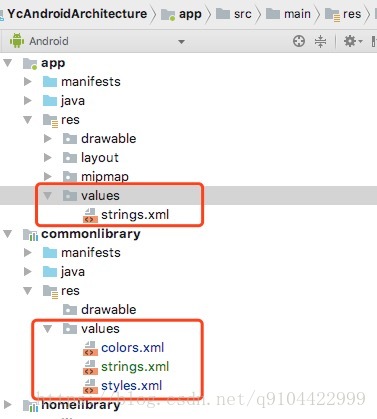Select app res folder icon
The width and height of the screenshot is (377, 419).
(50, 120)
